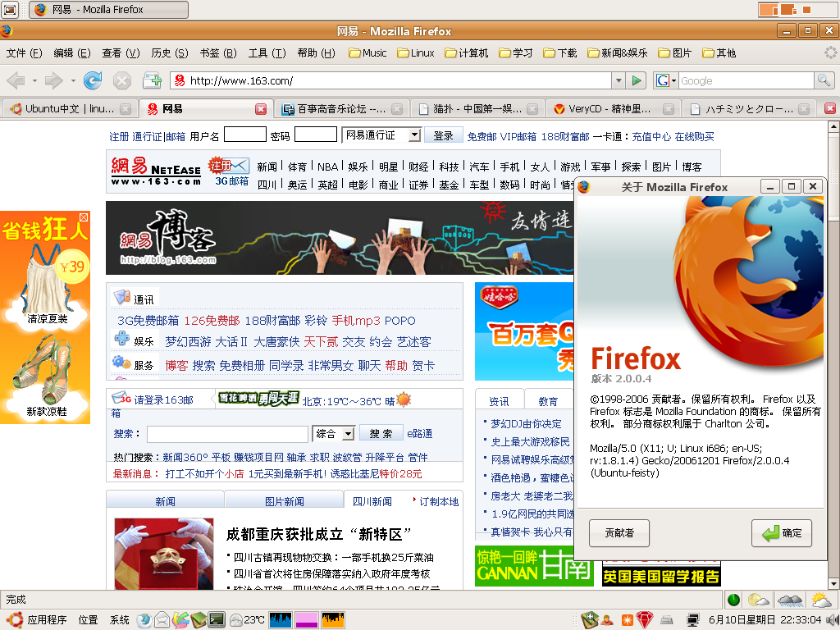Viewport: 840px width, 630px height.
Task: Click the page vertical scrollbar
Action: (x=833, y=355)
